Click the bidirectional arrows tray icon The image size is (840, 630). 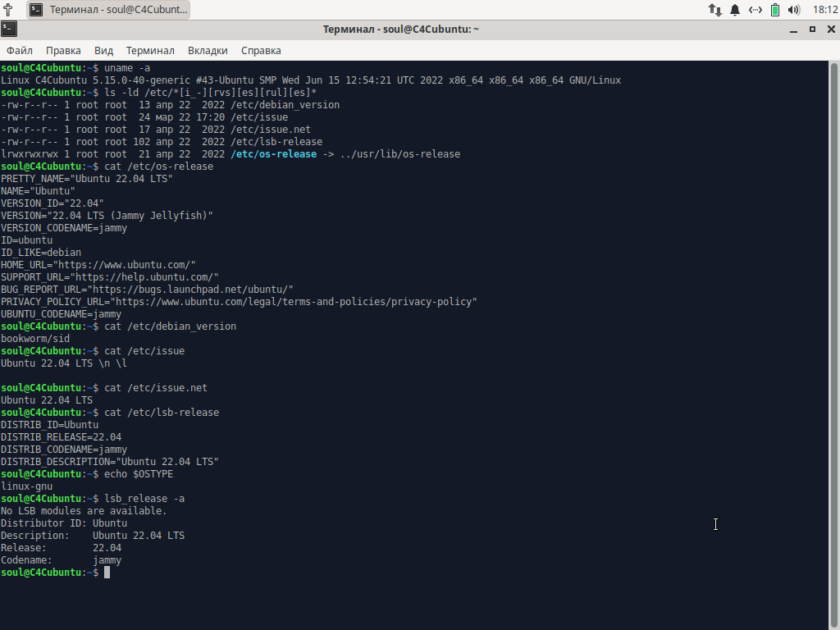pos(756,10)
